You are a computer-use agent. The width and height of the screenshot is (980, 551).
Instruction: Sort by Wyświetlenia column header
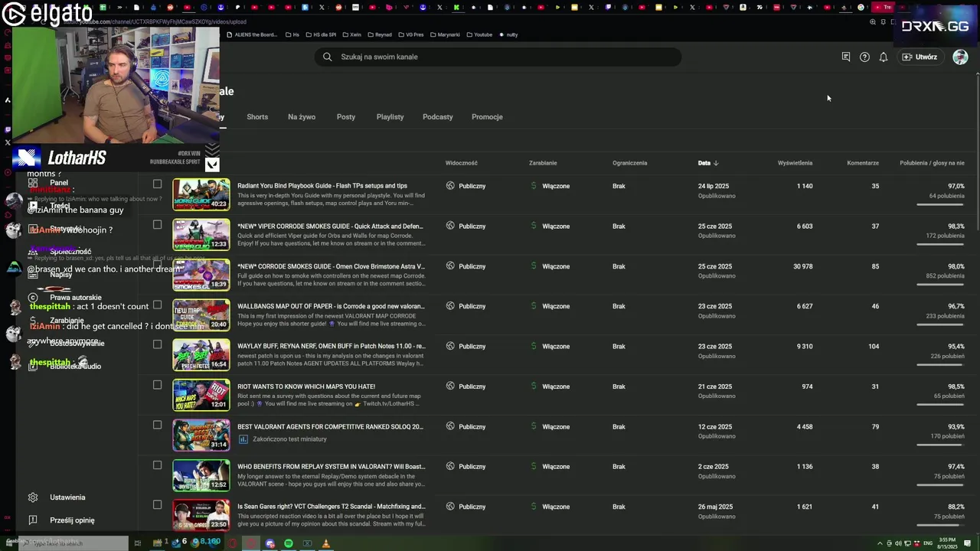(795, 163)
